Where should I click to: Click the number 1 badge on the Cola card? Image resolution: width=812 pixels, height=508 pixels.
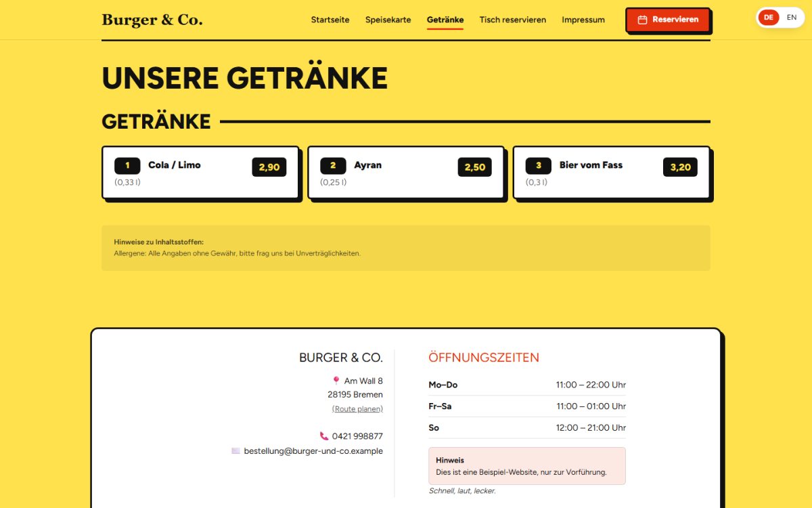(x=127, y=165)
